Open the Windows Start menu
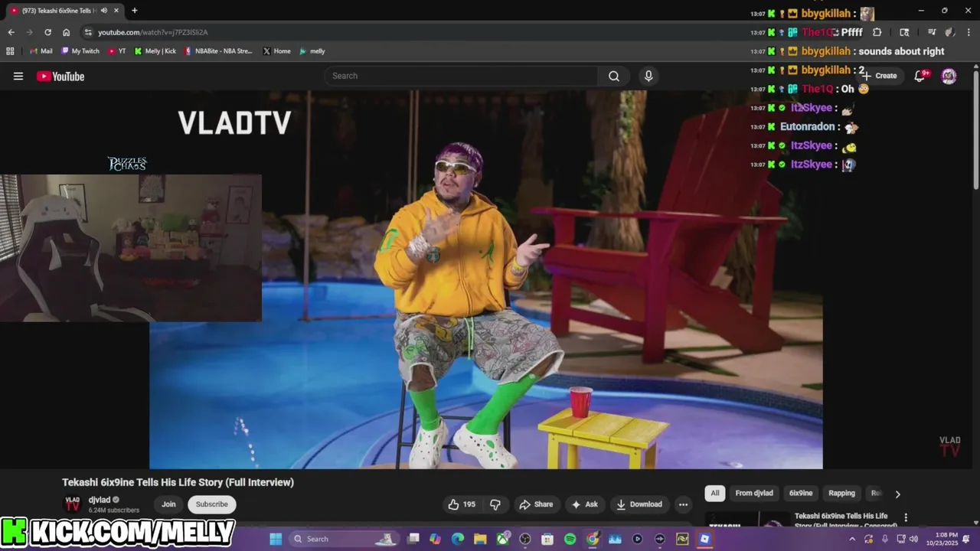 tap(276, 539)
